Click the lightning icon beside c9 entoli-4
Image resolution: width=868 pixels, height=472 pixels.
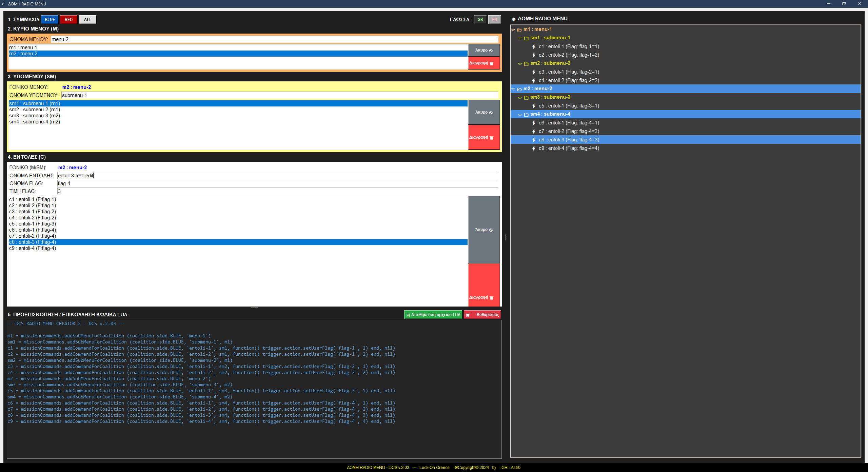coord(534,148)
